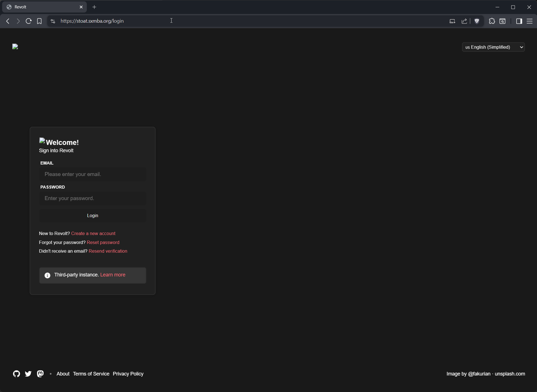Open the Resend verification link
Screen dimensions: 537x392
pos(108,251)
